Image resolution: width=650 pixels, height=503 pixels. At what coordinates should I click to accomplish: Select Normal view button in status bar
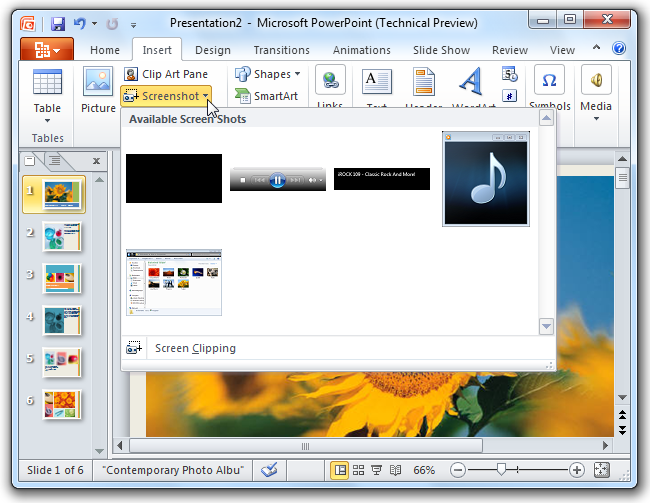pyautogui.click(x=340, y=469)
